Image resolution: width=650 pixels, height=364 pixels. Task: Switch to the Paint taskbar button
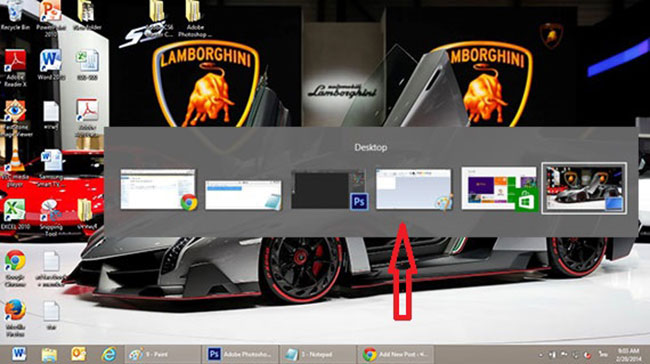(162, 354)
